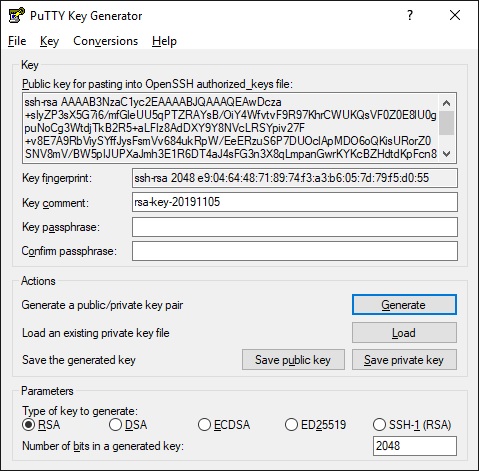Click the public key scrollbar thumb

(x=446, y=123)
